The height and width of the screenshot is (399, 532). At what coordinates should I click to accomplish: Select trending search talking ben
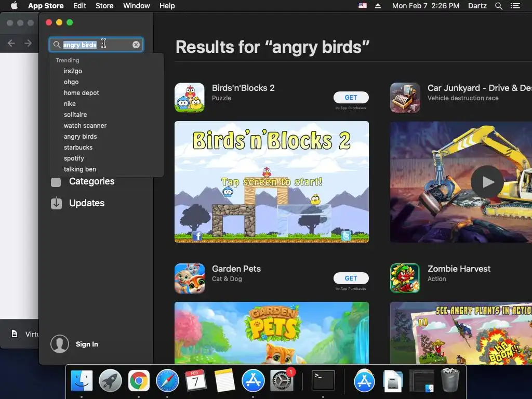tap(80, 169)
